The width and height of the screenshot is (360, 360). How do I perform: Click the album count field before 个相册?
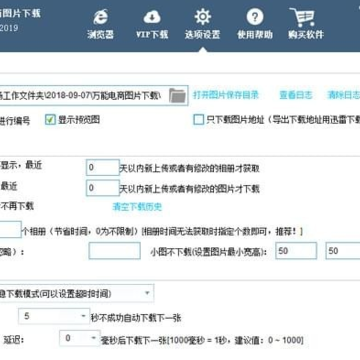pyautogui.click(x=11, y=229)
